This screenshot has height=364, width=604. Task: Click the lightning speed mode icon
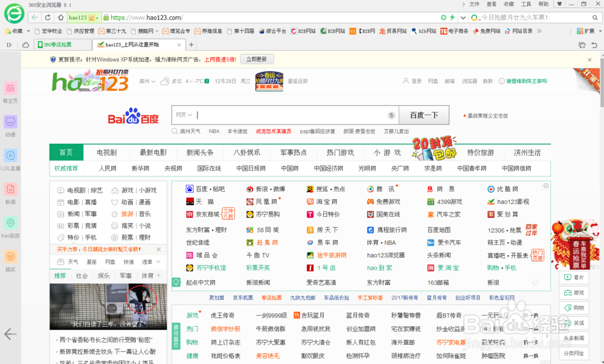tap(452, 18)
